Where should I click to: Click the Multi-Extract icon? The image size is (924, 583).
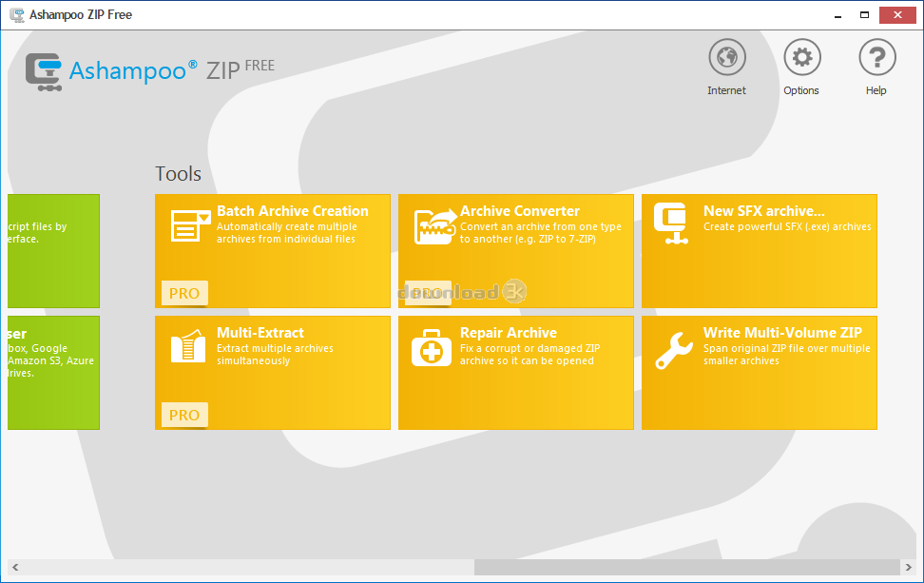point(188,346)
